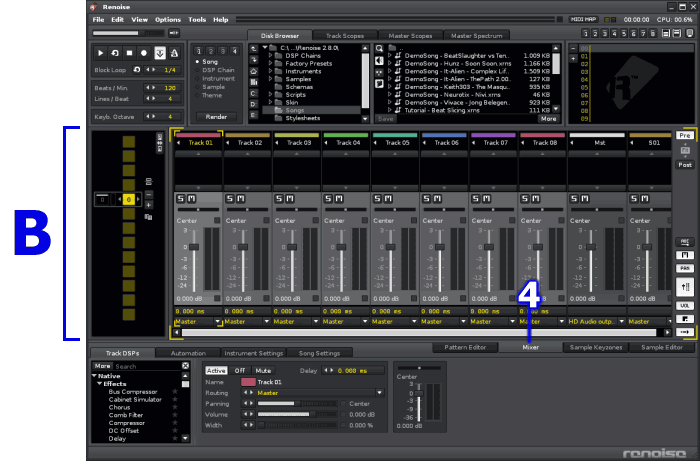Open HD Audio output dropdown on master
Viewport: 700px width, 461px height.
[621, 321]
